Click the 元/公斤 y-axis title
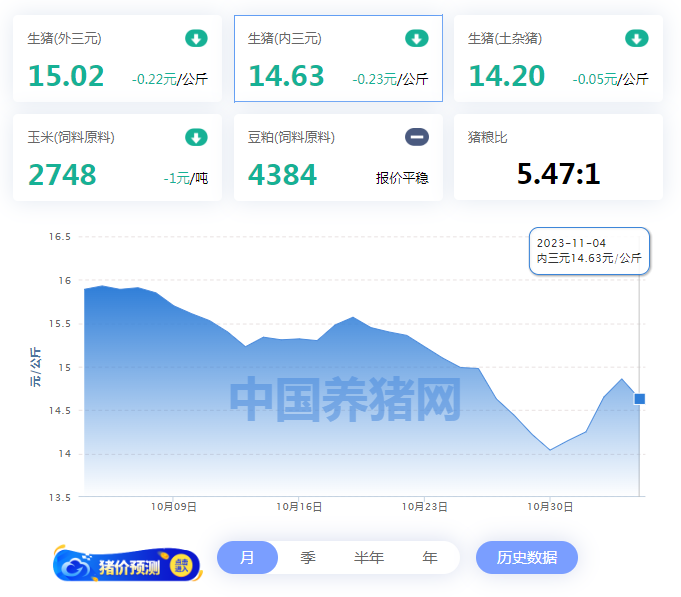The width and height of the screenshot is (681, 597). pos(35,367)
